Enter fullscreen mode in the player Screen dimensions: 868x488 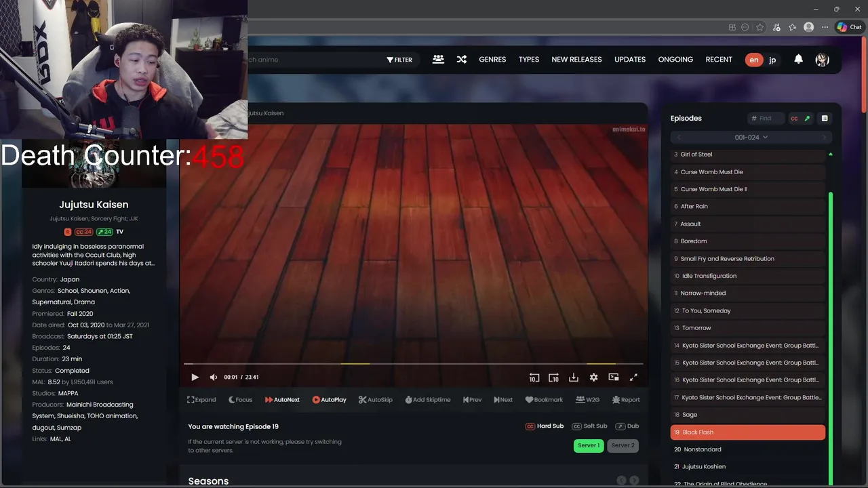[x=633, y=378]
